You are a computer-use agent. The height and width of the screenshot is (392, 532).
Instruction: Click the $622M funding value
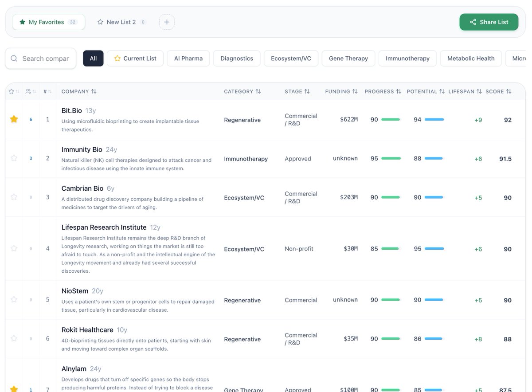(x=349, y=119)
